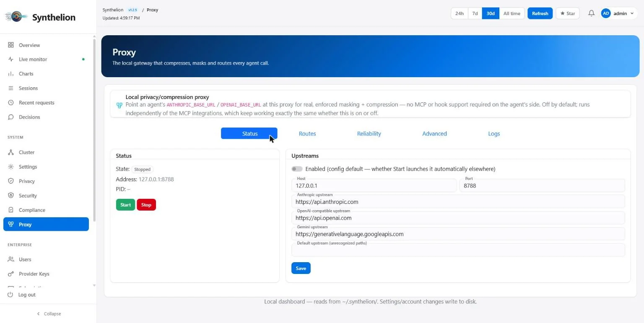Click the Synthelion breadcrumb link
The height and width of the screenshot is (323, 644).
(113, 10)
